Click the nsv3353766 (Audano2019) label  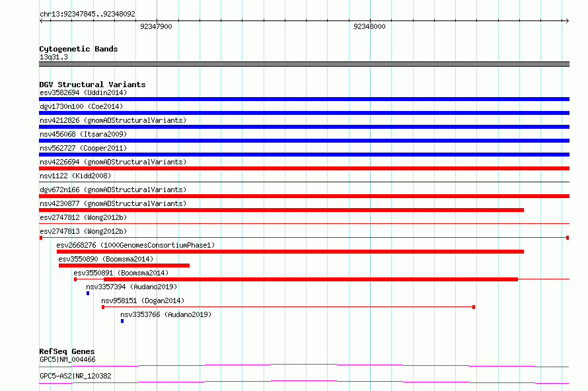pyautogui.click(x=166, y=314)
